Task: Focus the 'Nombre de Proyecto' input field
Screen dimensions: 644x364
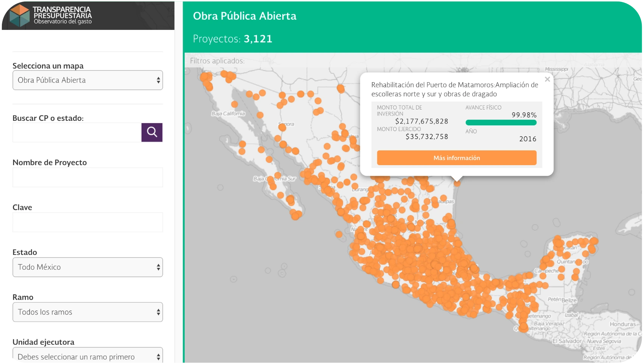Action: click(x=88, y=177)
